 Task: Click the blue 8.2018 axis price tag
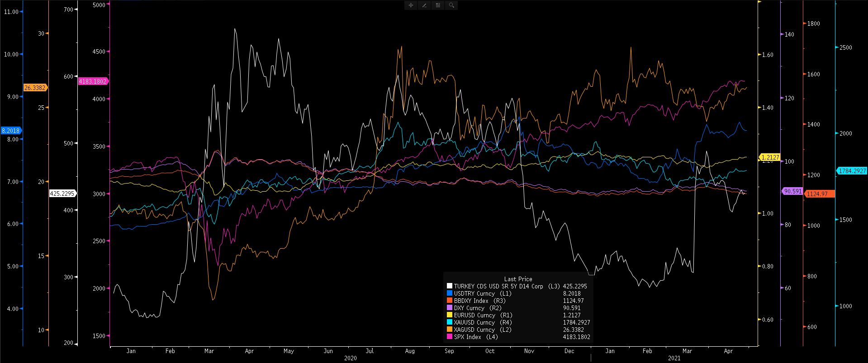[x=11, y=130]
